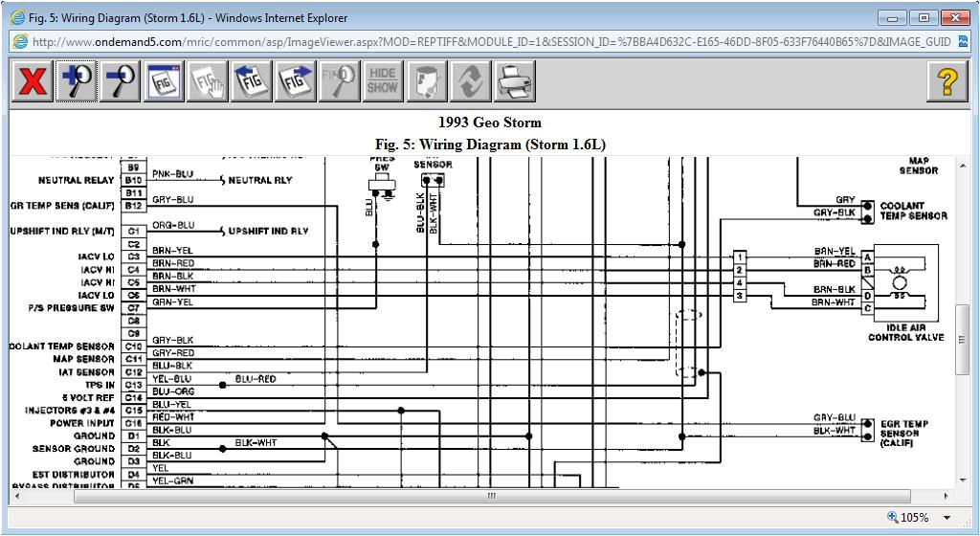
Task: Click the 'EST DISTRIBUTOR' pin label
Action: (x=74, y=475)
